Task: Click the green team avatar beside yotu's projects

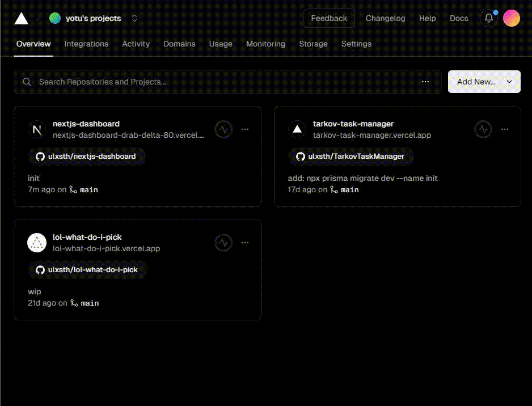Action: (x=55, y=18)
